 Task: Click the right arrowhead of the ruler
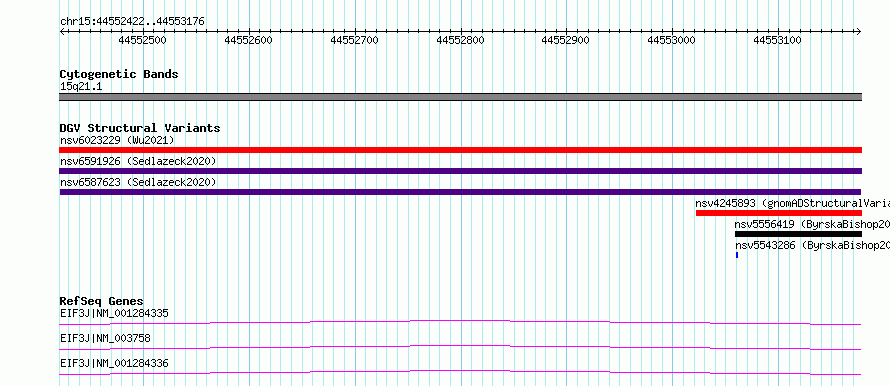pyautogui.click(x=858, y=31)
